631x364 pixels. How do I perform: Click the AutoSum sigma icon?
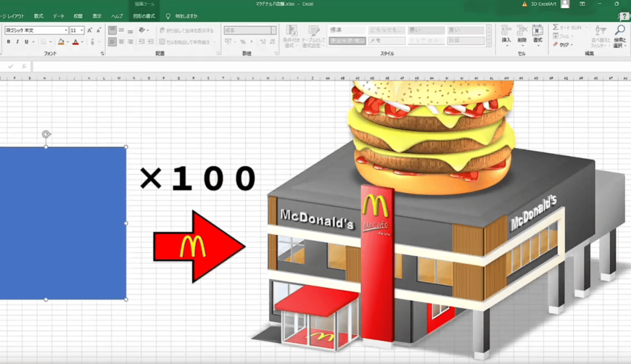(556, 27)
